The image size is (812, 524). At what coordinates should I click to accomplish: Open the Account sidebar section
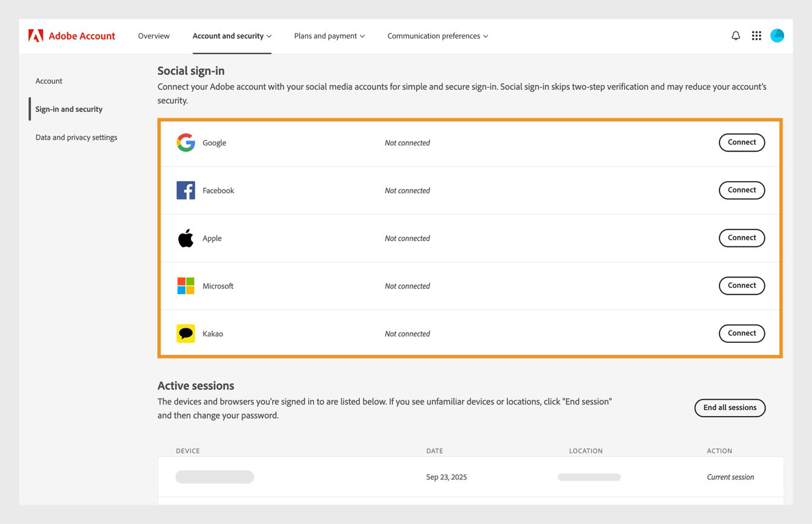pos(48,80)
